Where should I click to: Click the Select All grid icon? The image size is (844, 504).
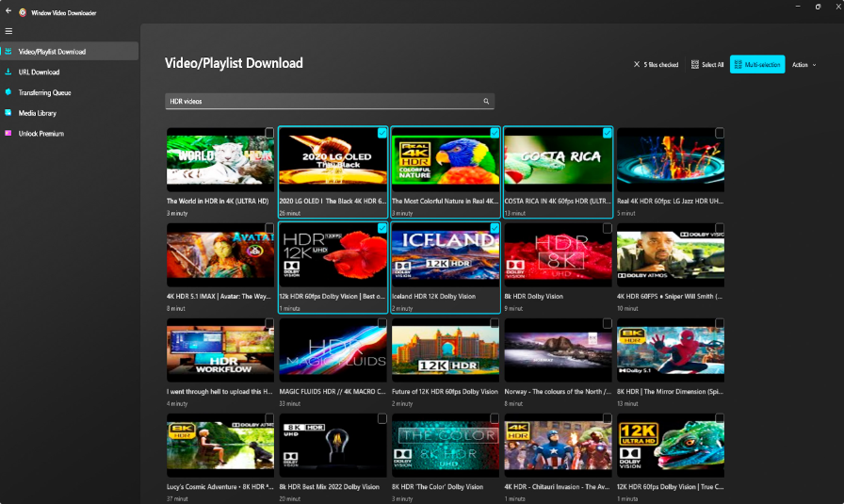pyautogui.click(x=695, y=64)
